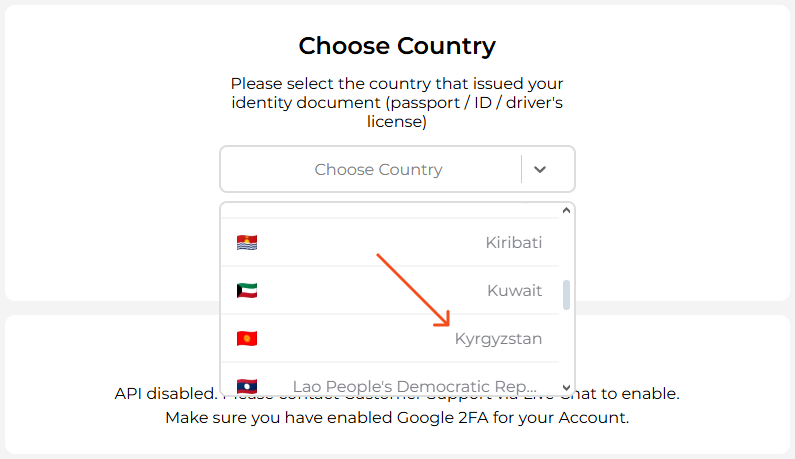This screenshot has height=459, width=795.
Task: Click the Lao flag icon
Action: [247, 386]
